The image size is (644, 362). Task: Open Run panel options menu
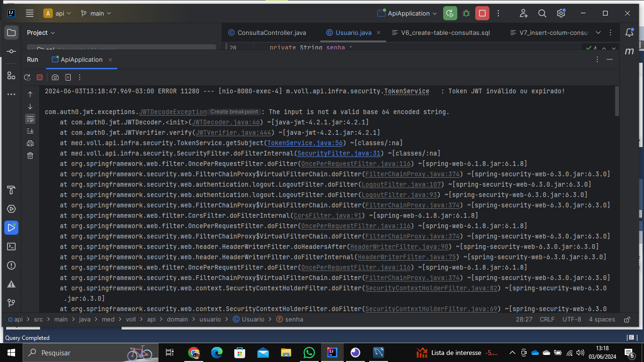point(597,60)
